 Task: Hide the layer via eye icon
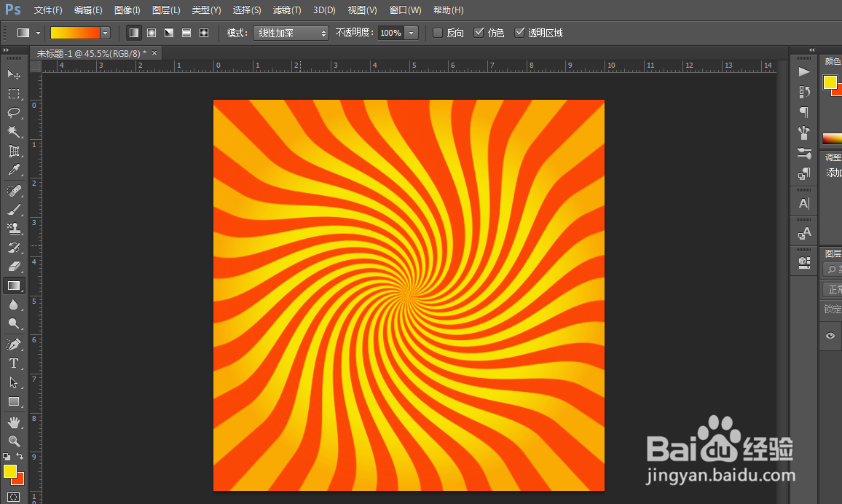coord(830,336)
